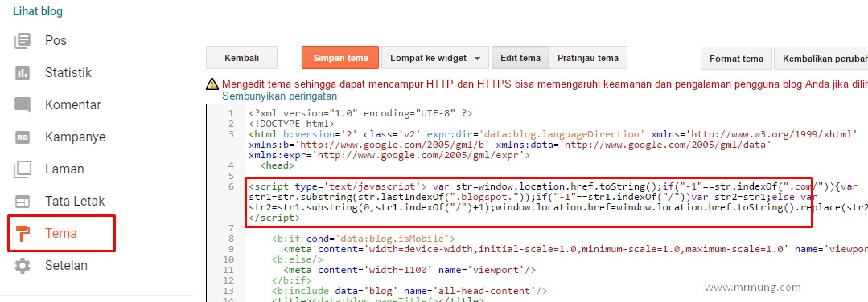Viewport: 868px width, 302px height.
Task: Click the Kembali button
Action: coord(242,58)
